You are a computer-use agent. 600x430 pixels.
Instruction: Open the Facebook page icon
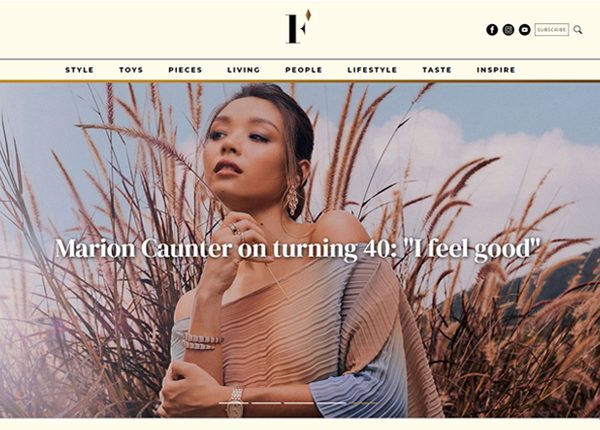(x=492, y=29)
